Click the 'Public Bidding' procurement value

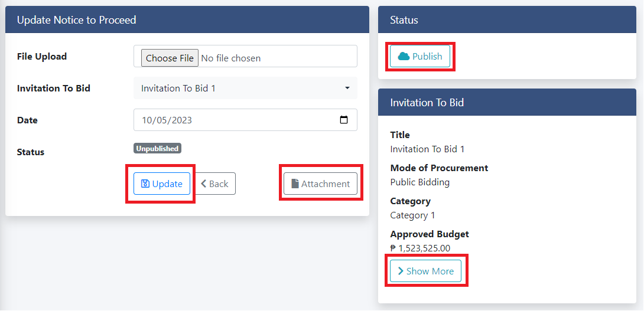[x=419, y=182]
